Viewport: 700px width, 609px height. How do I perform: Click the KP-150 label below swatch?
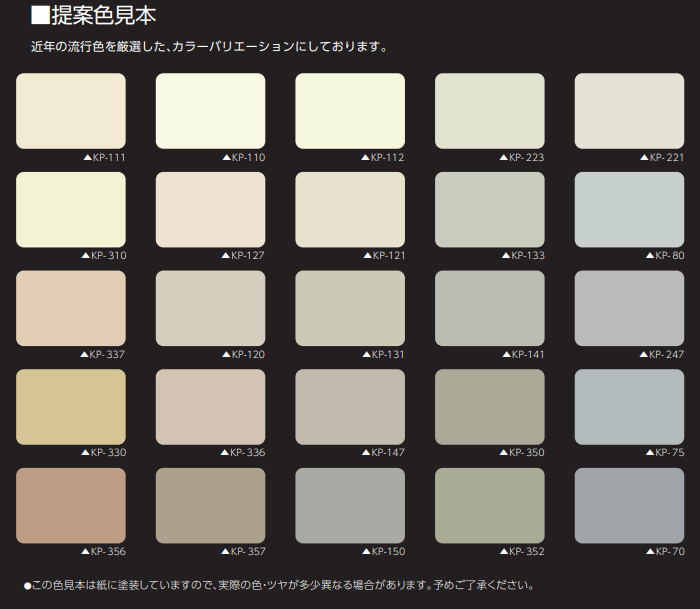pyautogui.click(x=387, y=551)
